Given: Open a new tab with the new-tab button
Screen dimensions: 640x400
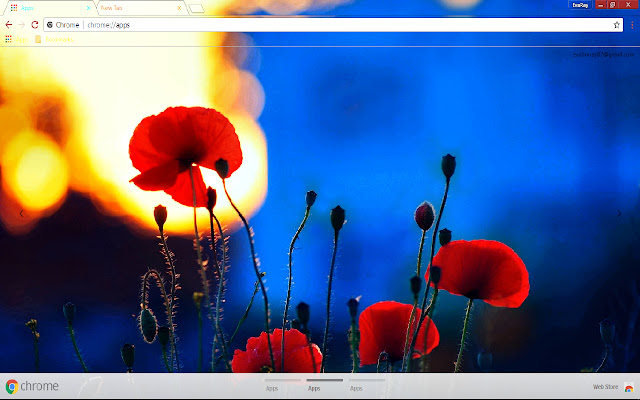Looking at the screenshot, I should pyautogui.click(x=197, y=8).
